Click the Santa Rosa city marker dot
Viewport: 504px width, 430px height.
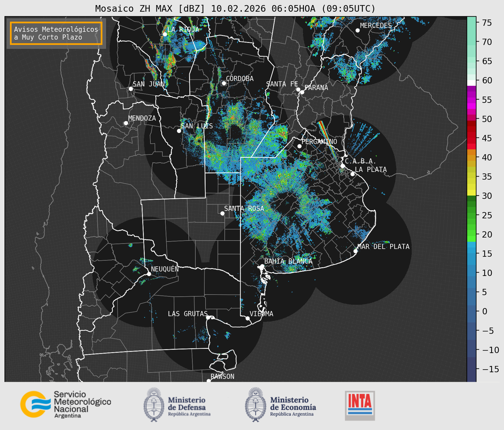[222, 213]
